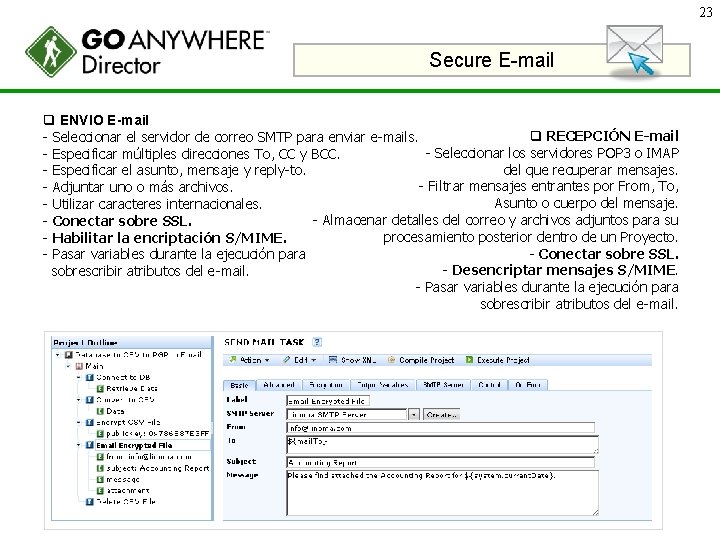Collapse the Connect to DB task node
Image resolution: width=720 pixels, height=540 pixels.
coord(79,377)
